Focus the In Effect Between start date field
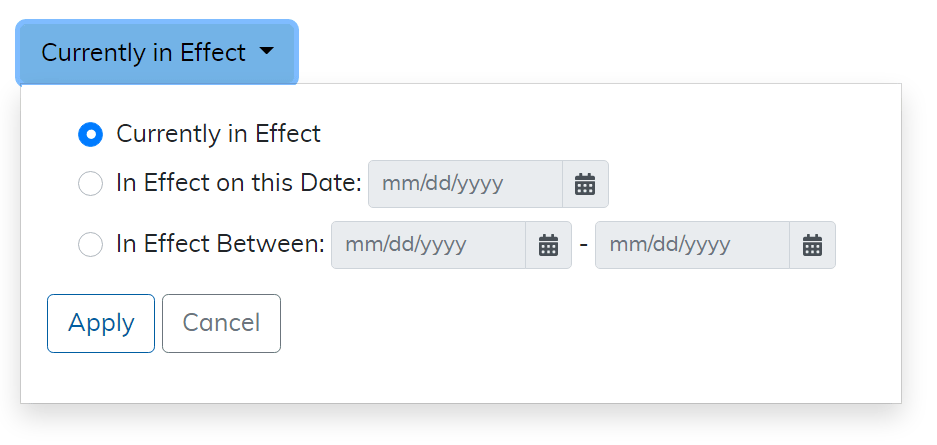Image resolution: width=937 pixels, height=445 pixels. [428, 245]
